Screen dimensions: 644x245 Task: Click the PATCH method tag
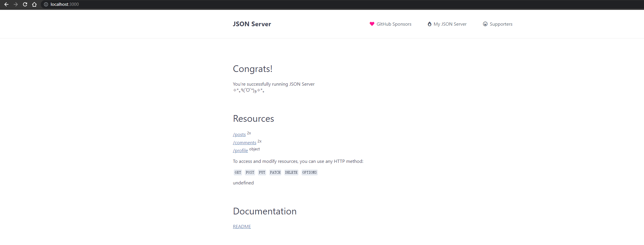click(x=275, y=172)
